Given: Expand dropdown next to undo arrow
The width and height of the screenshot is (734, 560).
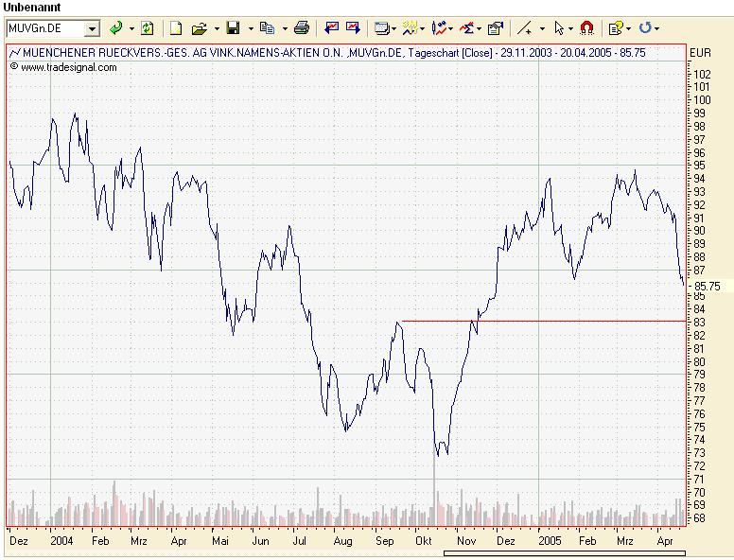Looking at the screenshot, I should [x=656, y=29].
